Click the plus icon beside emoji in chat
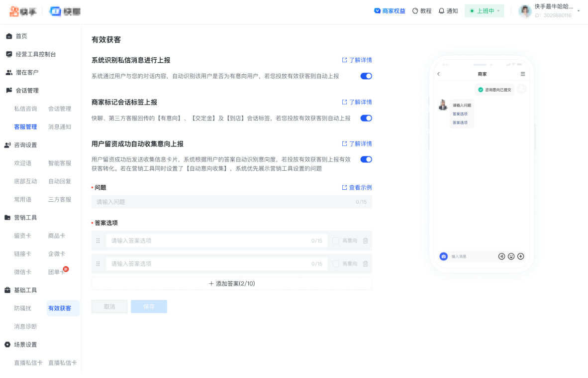Image resolution: width=588 pixels, height=378 pixels. pos(520,256)
